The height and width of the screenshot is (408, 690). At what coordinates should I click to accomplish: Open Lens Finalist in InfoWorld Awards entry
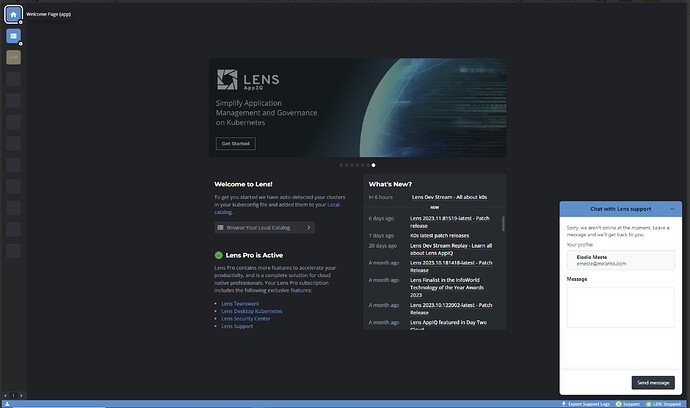[x=447, y=287]
